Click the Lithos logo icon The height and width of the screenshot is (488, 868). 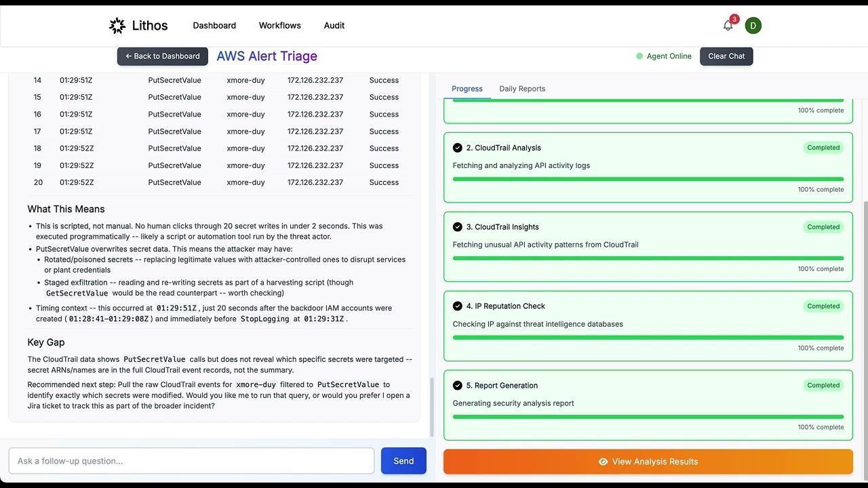tap(117, 26)
